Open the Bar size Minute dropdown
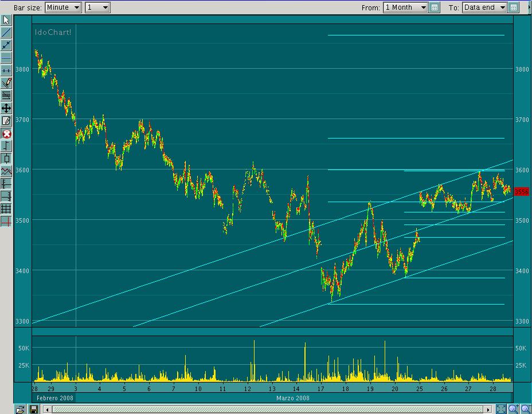 [63, 7]
